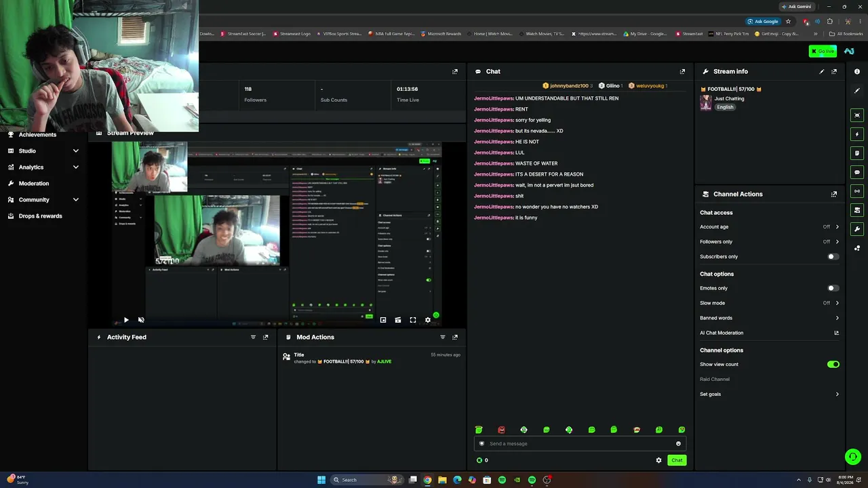Open the help support bubble
This screenshot has width=868, height=488.
[853, 457]
